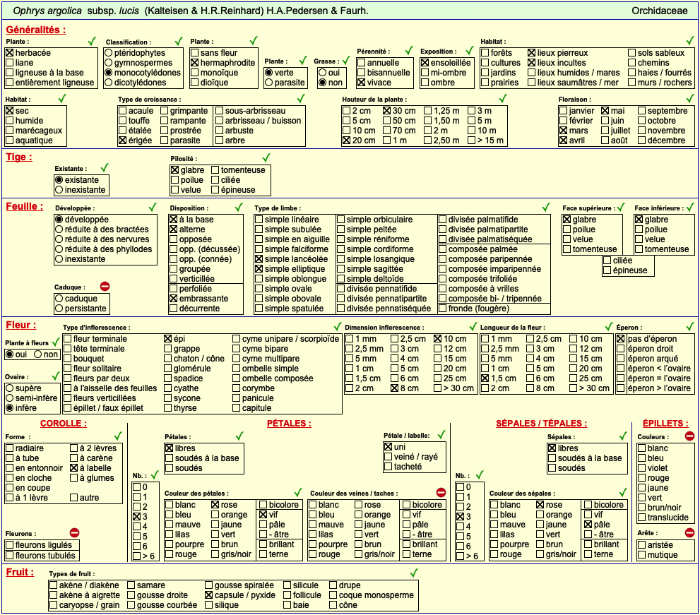
Task: Click the green checkmark next to Développée
Action: 153,208
